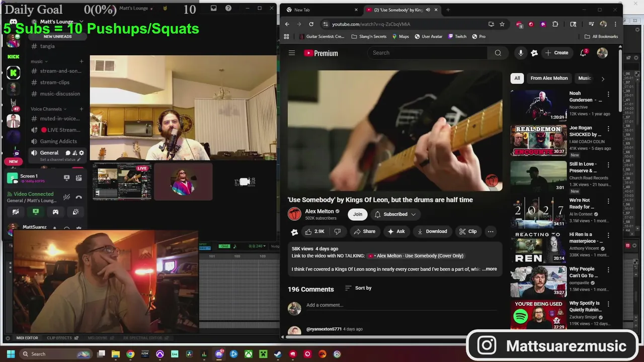Open Sort by comments dropdown
The image size is (644, 362).
tap(358, 288)
